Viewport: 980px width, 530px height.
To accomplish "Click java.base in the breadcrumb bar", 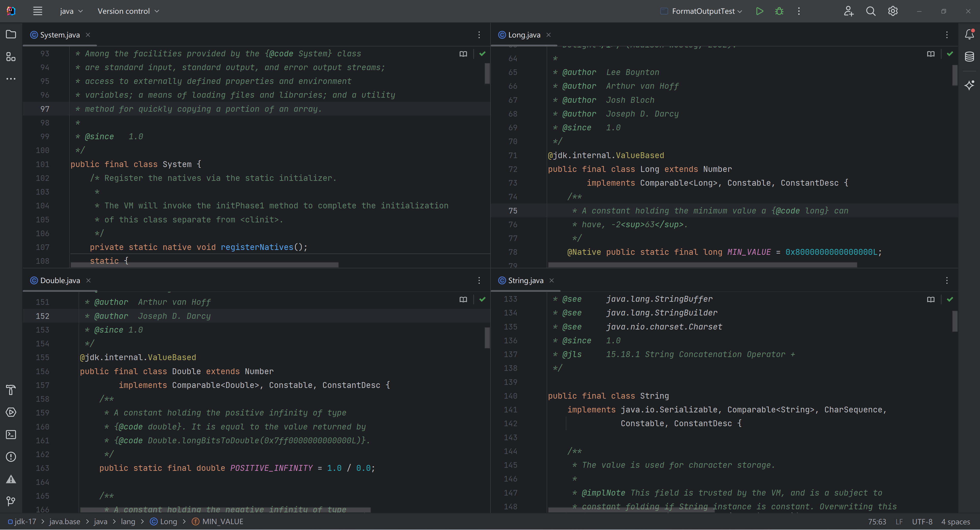I will (x=65, y=522).
